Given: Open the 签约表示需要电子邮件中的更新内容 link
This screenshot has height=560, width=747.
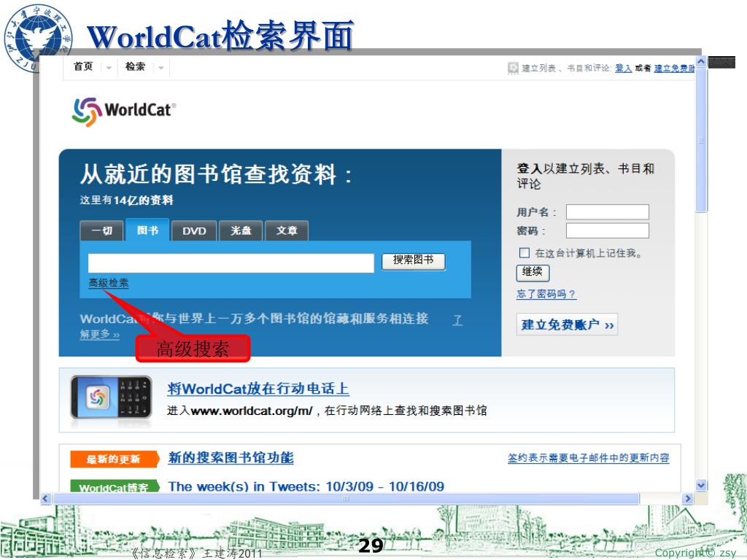Looking at the screenshot, I should point(589,458).
